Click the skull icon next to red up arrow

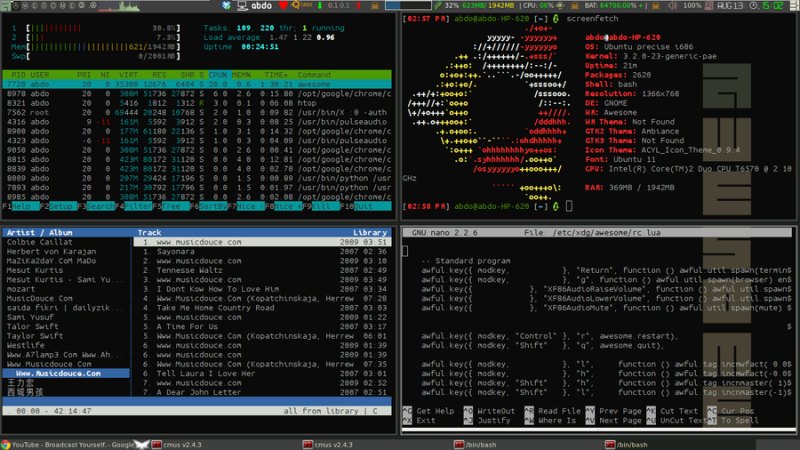coord(375,6)
